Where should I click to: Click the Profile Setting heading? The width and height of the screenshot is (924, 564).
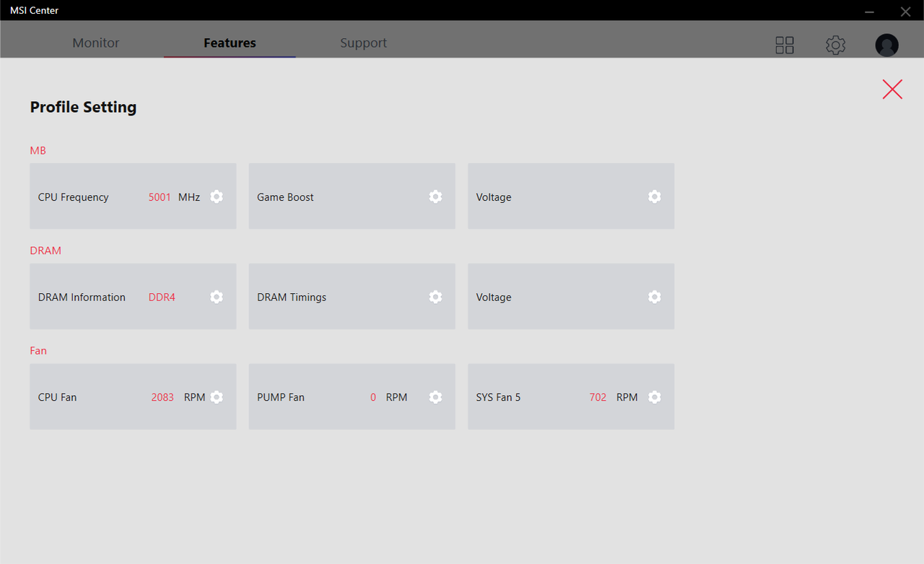tap(83, 107)
